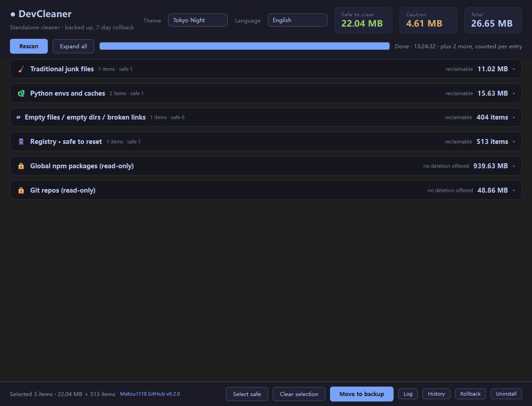
Task: Click Expand all button
Action: [x=73, y=46]
